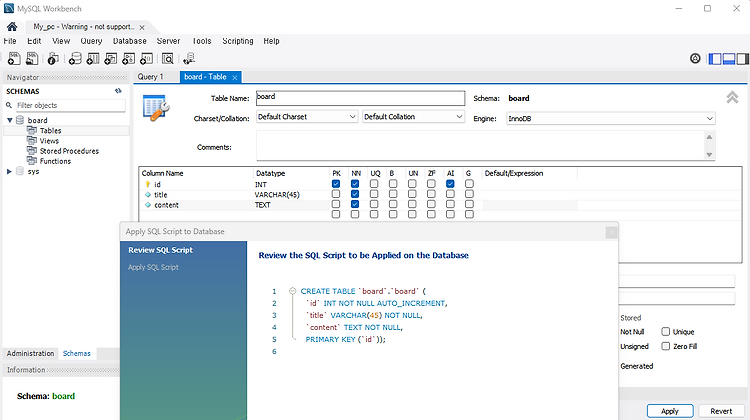This screenshot has width=750, height=420.
Task: Click the create new table icon
Action: [93, 58]
